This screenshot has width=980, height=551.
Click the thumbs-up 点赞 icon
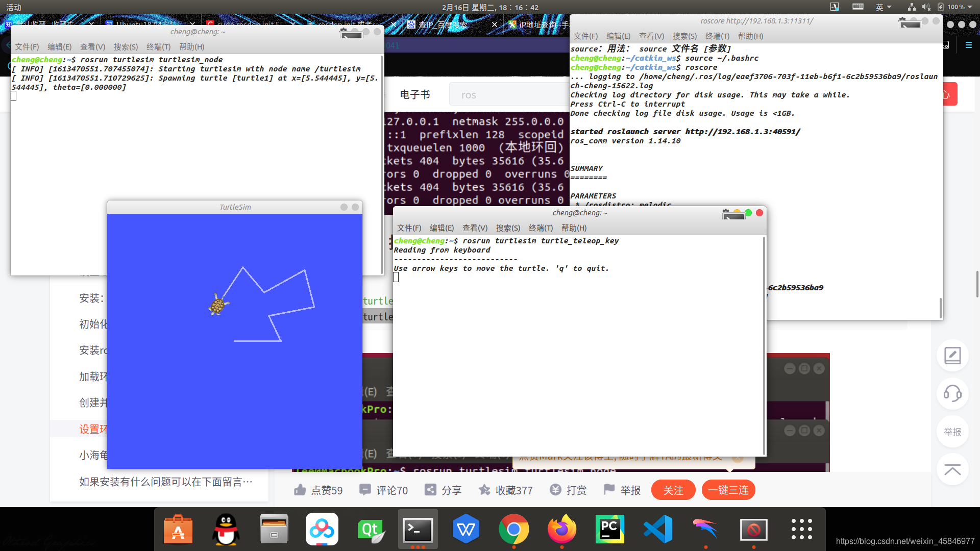coord(300,490)
